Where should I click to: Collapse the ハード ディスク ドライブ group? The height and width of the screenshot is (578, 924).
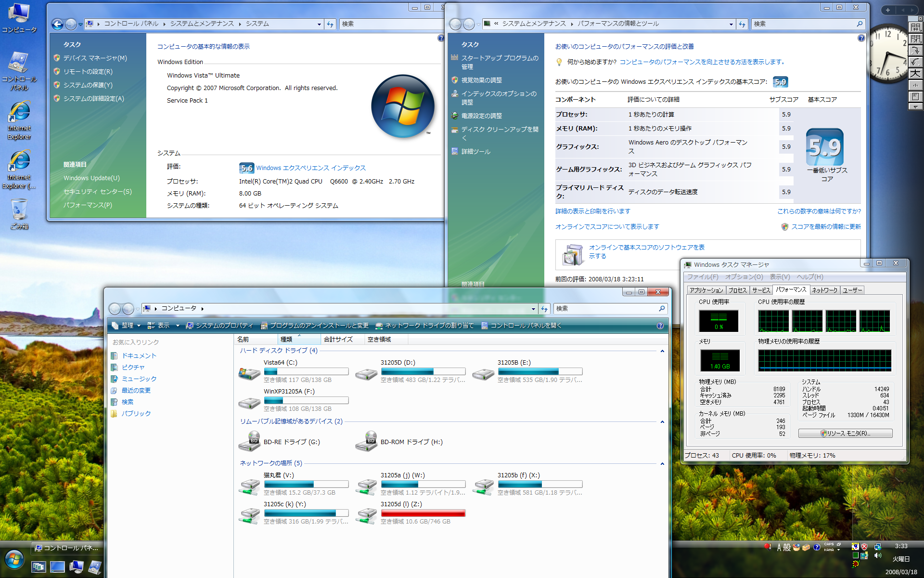[x=662, y=351]
